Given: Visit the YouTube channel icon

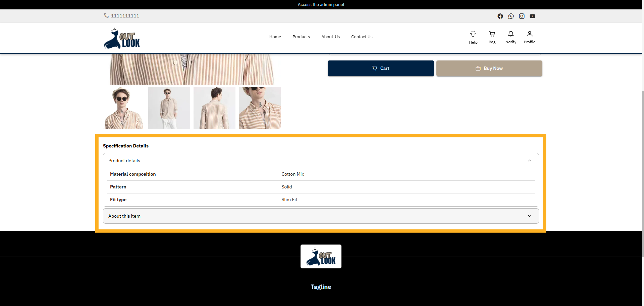Looking at the screenshot, I should (x=532, y=16).
